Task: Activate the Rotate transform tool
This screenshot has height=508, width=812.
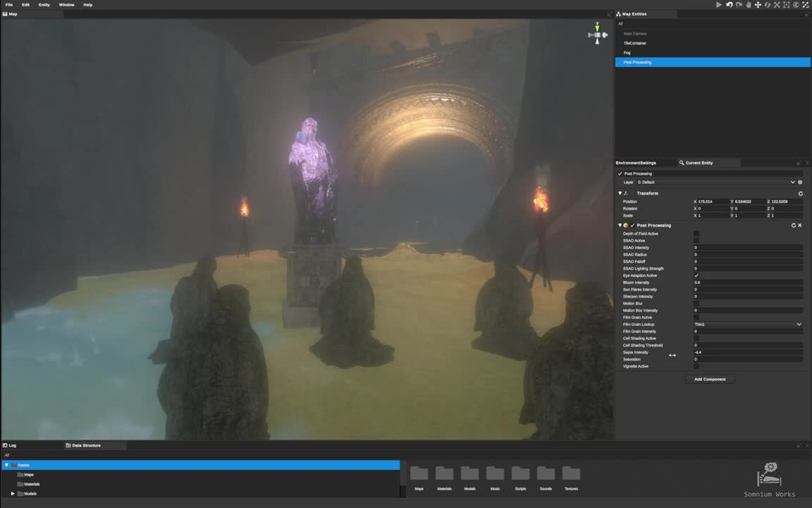Action: pyautogui.click(x=768, y=4)
